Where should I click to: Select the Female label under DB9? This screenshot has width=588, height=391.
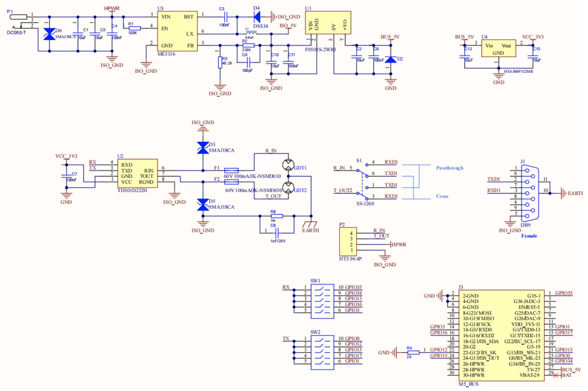[x=529, y=236]
